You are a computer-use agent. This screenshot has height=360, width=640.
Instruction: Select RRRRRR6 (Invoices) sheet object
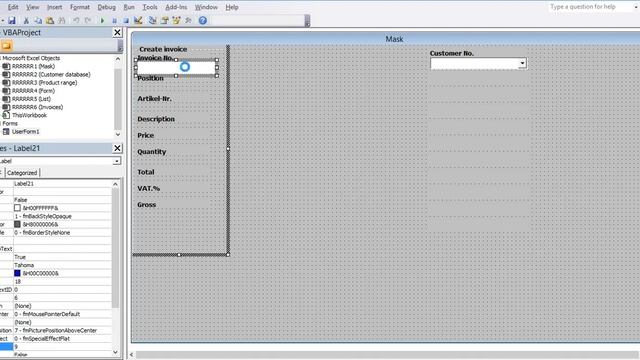(x=37, y=107)
